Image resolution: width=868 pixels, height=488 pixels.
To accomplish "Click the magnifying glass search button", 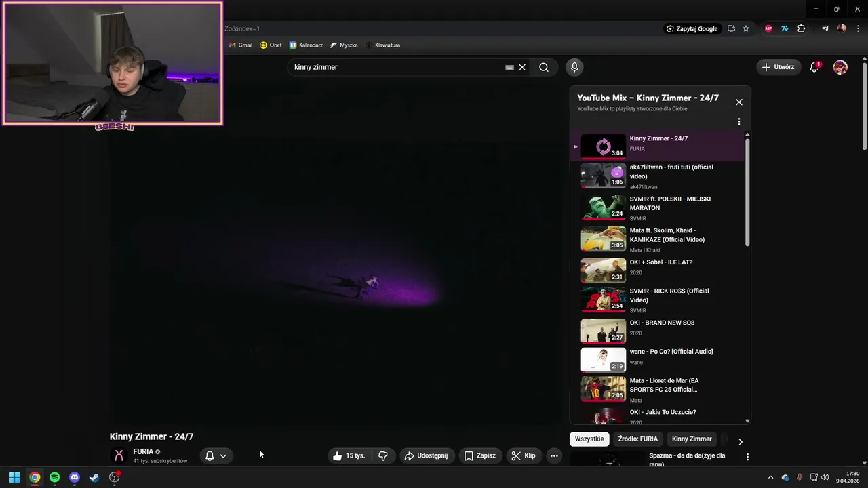I will click(x=544, y=67).
